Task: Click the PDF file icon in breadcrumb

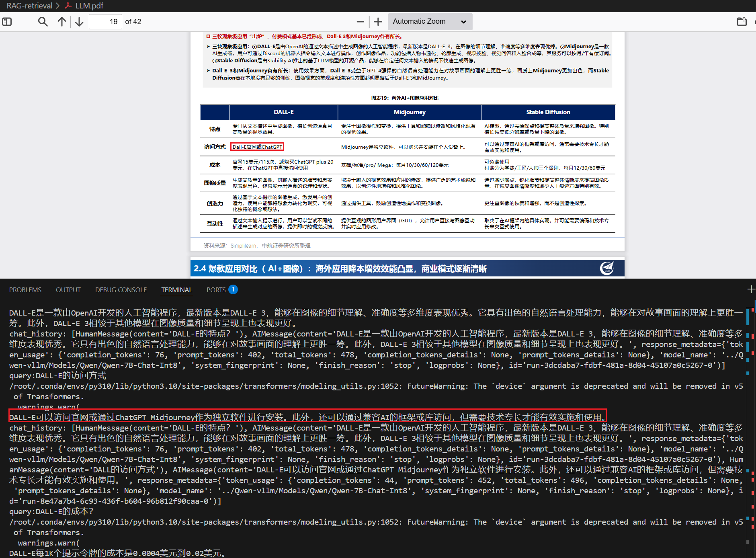Action: tap(68, 6)
